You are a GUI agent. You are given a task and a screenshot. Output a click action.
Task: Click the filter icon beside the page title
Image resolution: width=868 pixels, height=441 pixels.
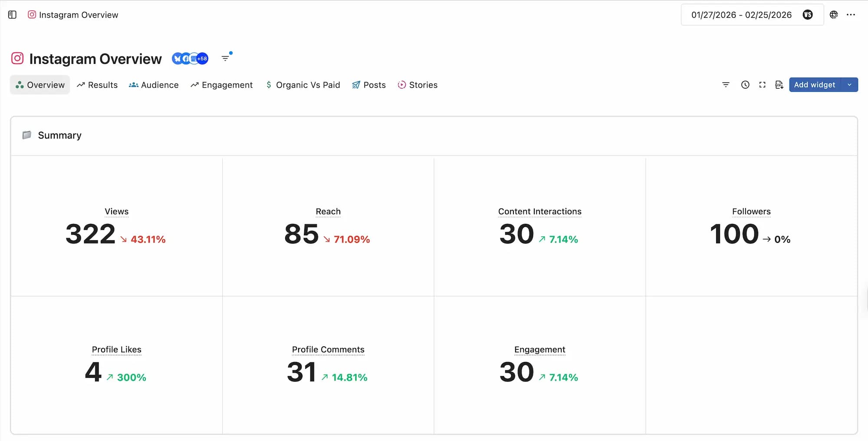click(x=225, y=58)
